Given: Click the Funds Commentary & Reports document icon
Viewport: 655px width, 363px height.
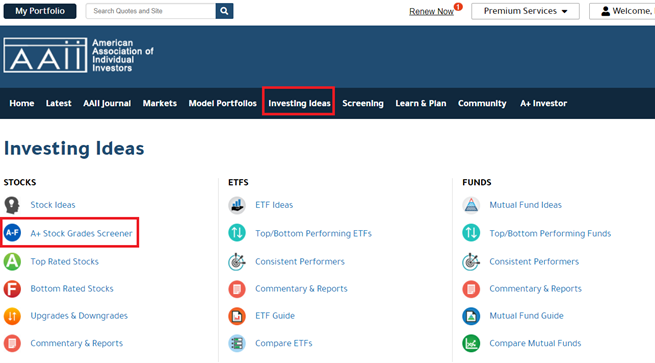Looking at the screenshot, I should pyautogui.click(x=471, y=289).
